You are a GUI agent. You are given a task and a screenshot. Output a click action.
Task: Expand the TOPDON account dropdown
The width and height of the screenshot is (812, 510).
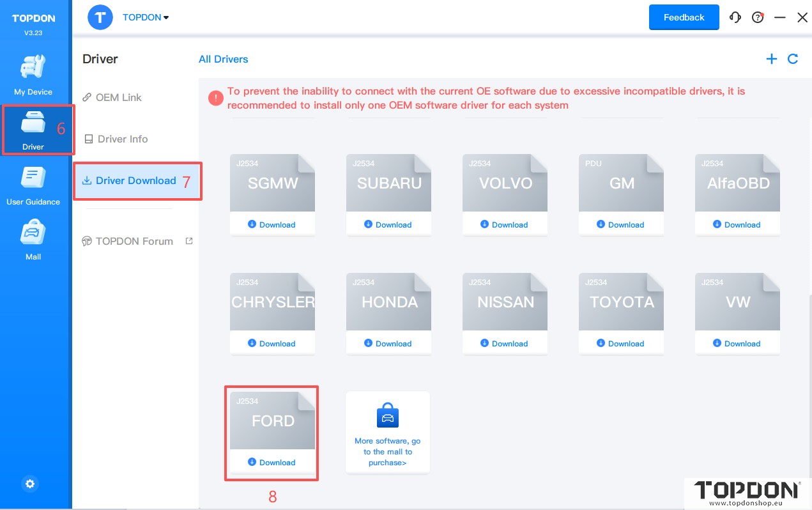(146, 18)
